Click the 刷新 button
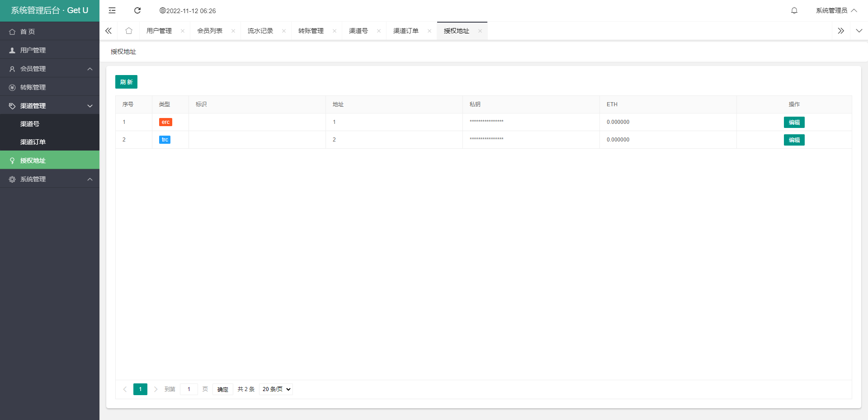The height and width of the screenshot is (420, 868). [126, 82]
